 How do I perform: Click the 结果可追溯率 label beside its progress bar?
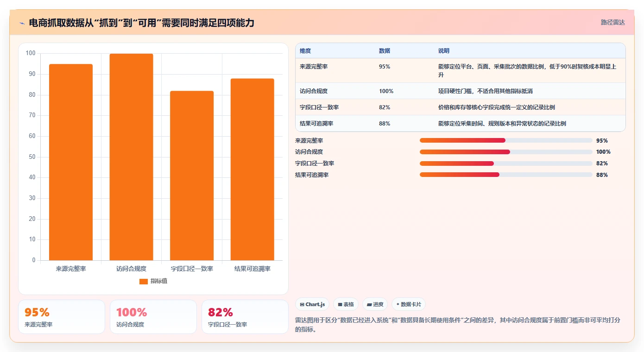point(312,175)
